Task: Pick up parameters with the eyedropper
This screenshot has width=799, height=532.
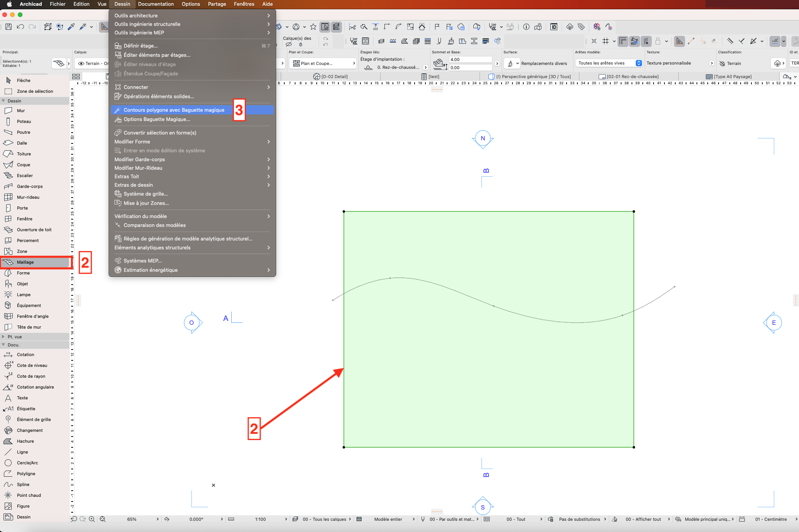Action: [71, 27]
